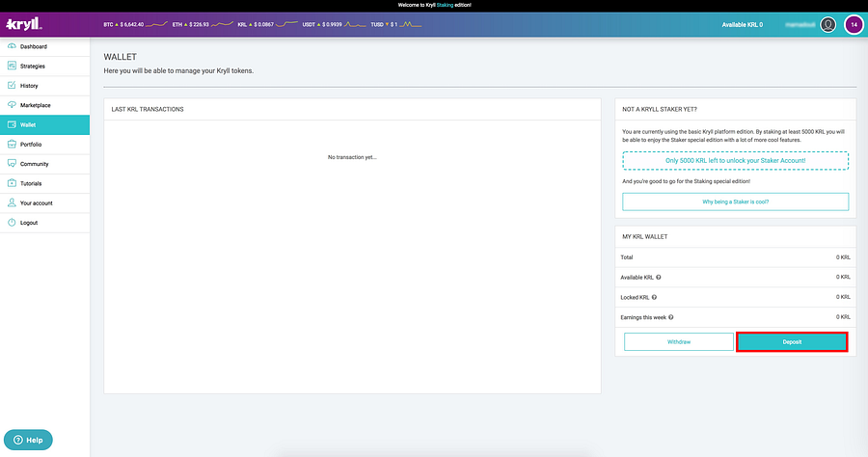Click the Marketplace icon in sidebar
Viewport: 868px width, 457px height.
coord(12,105)
